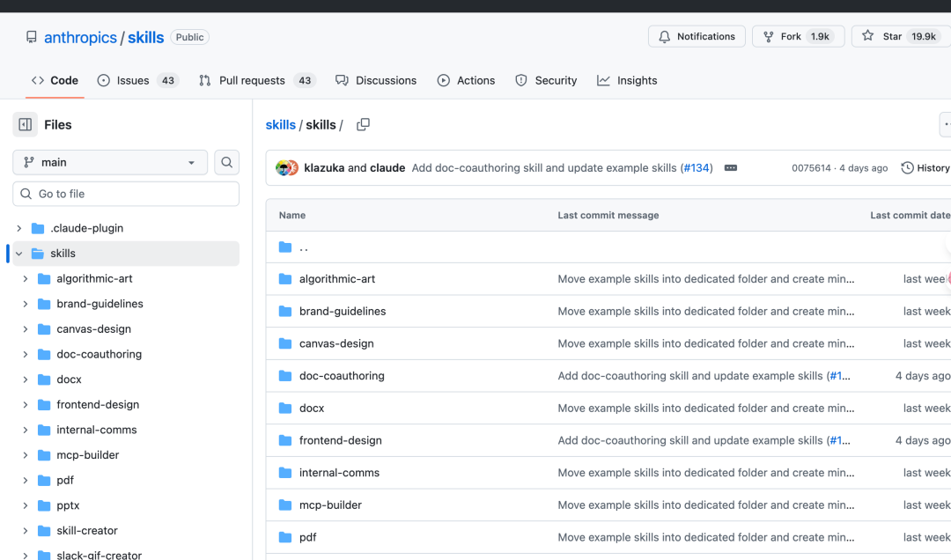
Task: Open pull request #134 link
Action: [x=697, y=168]
